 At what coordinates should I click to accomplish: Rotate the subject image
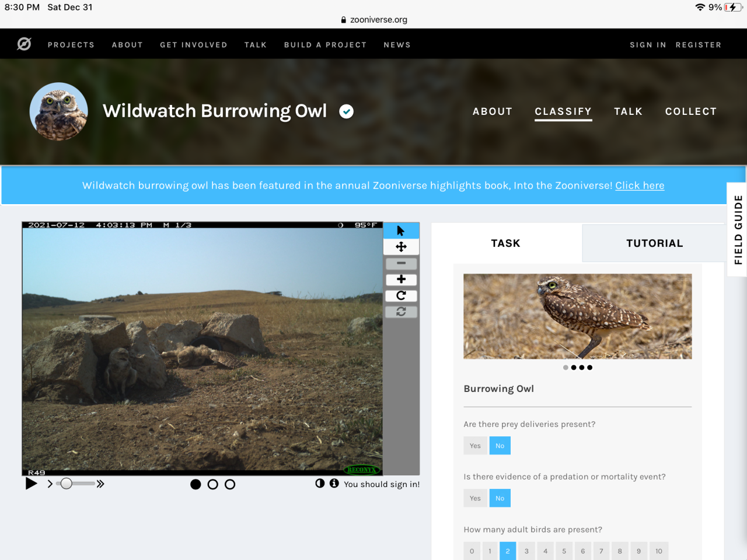click(x=401, y=296)
